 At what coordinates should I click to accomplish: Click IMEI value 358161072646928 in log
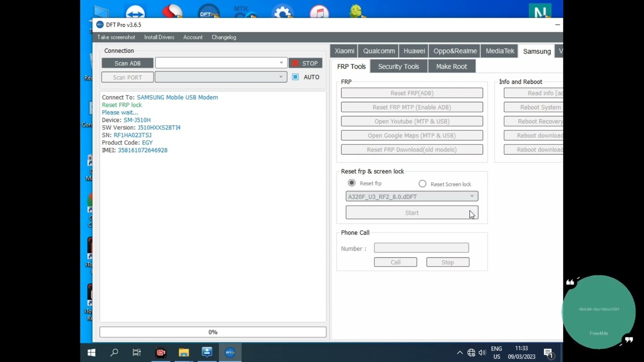point(143,150)
